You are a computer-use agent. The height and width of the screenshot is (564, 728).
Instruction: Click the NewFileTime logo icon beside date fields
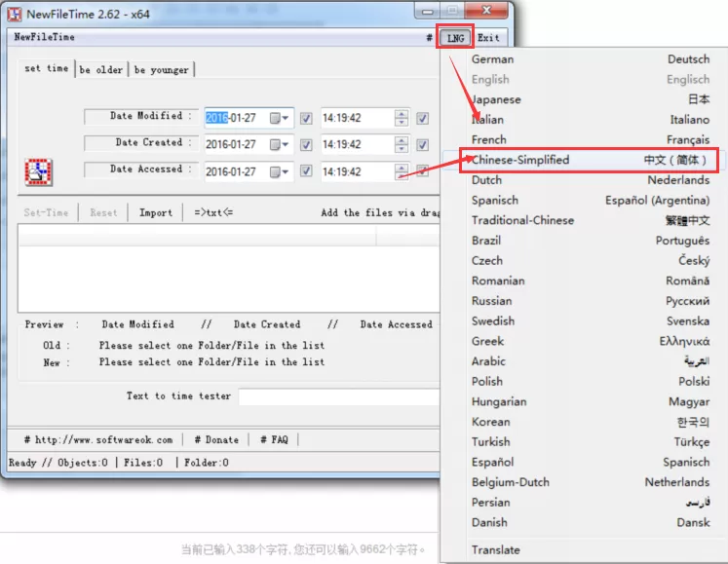pyautogui.click(x=39, y=172)
